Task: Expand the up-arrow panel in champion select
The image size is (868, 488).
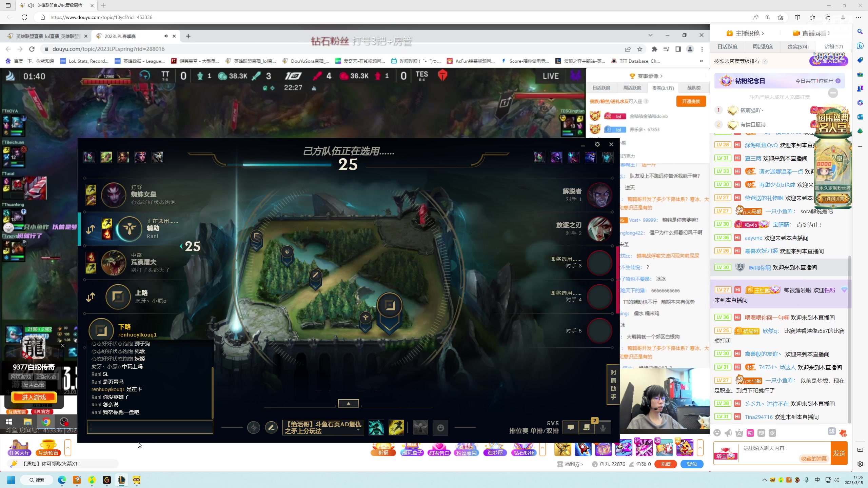Action: pos(348,403)
